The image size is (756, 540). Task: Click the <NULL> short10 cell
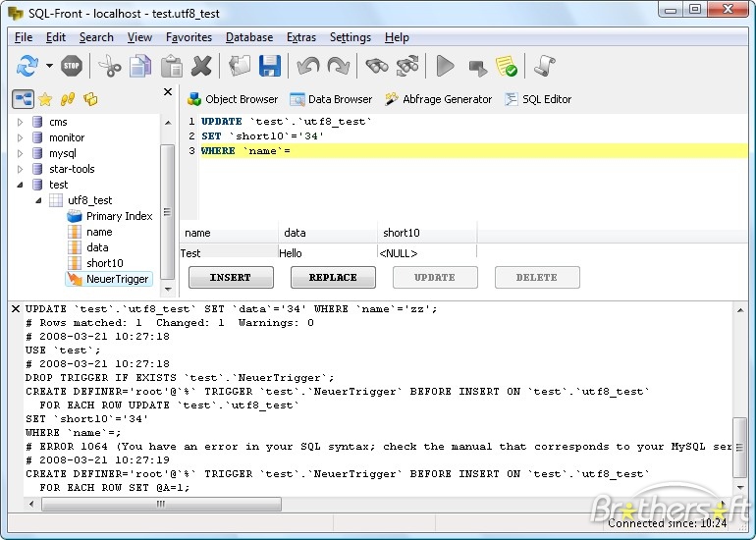point(427,253)
